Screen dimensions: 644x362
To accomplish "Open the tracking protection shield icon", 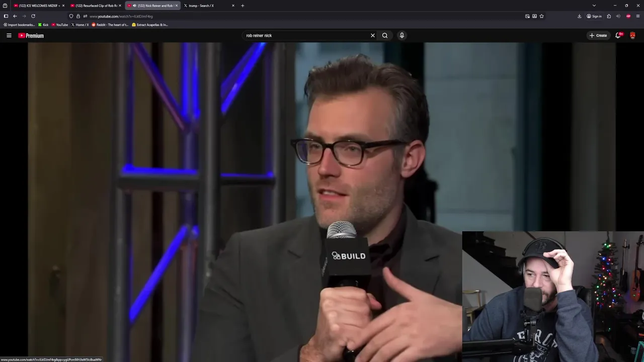I will point(71,16).
